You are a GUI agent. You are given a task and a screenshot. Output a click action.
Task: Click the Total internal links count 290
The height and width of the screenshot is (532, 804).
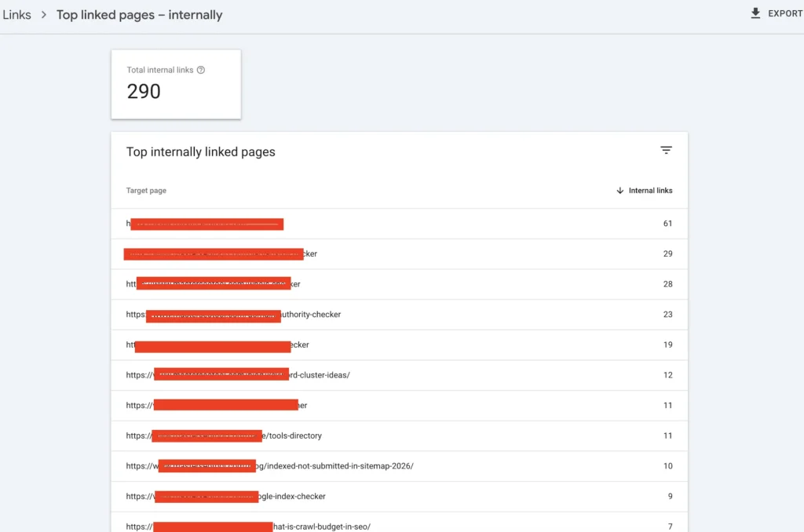[143, 91]
